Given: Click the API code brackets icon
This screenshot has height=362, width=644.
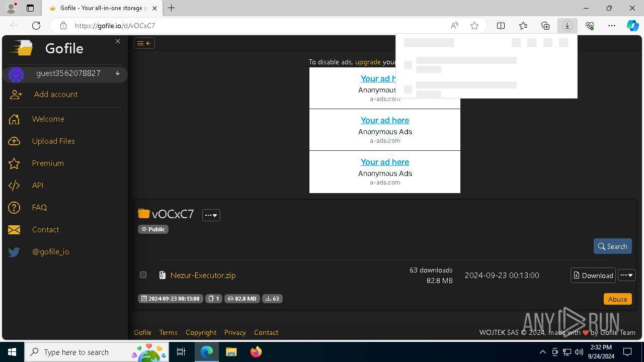Looking at the screenshot, I should [14, 186].
